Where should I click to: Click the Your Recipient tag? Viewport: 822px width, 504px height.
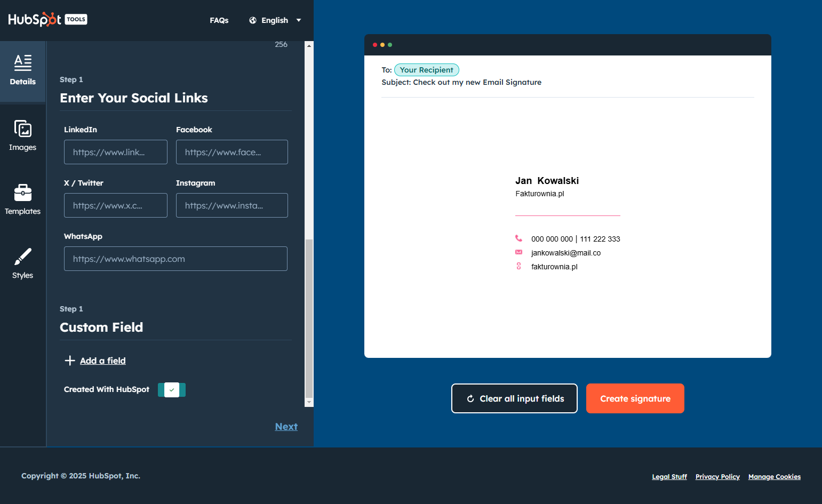point(427,70)
